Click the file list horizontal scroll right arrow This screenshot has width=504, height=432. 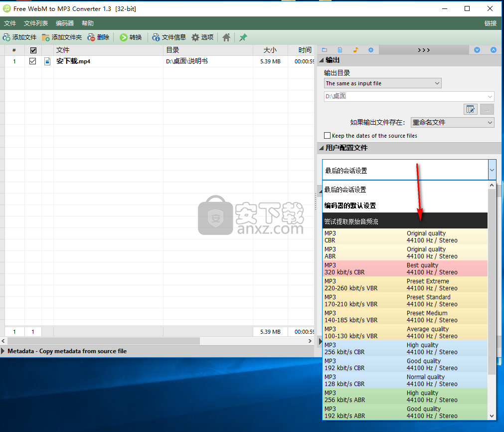pos(310,341)
